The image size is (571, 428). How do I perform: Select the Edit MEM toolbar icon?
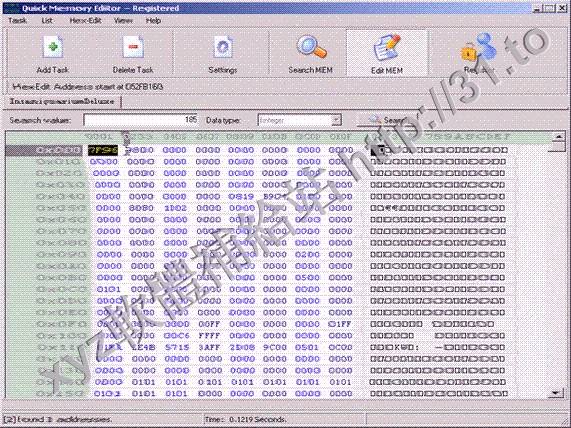[x=387, y=48]
